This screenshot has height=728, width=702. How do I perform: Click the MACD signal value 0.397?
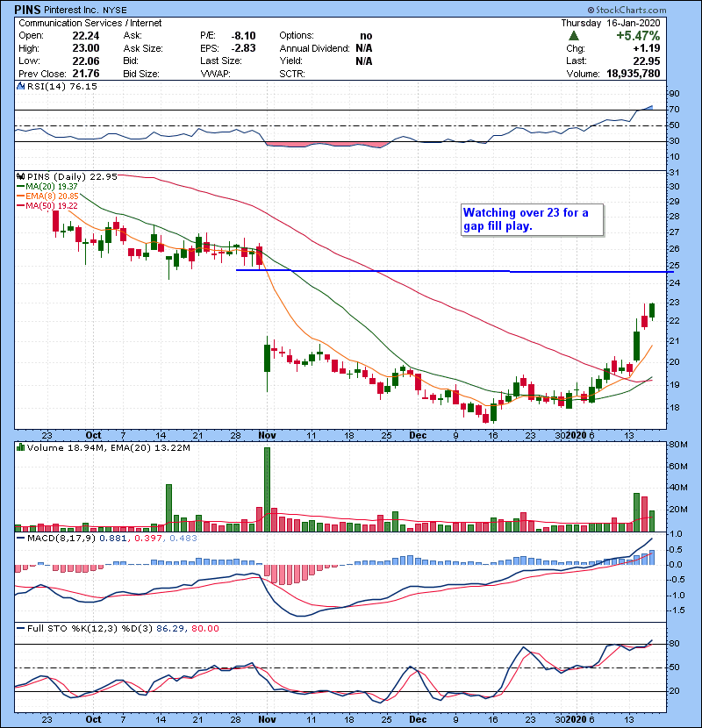(147, 539)
